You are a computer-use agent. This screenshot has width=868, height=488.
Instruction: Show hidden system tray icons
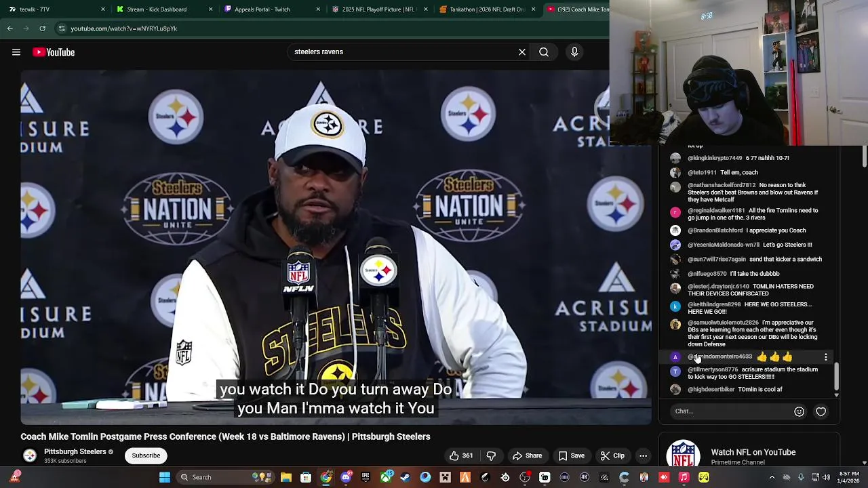point(772,477)
